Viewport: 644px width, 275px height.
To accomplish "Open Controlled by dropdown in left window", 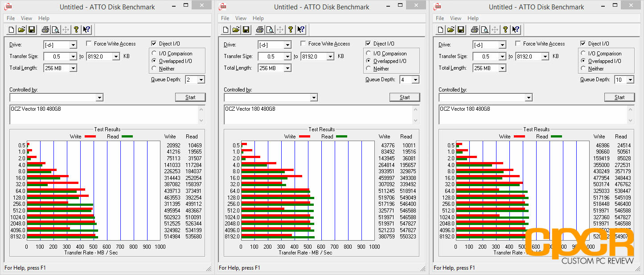I will click(99, 97).
